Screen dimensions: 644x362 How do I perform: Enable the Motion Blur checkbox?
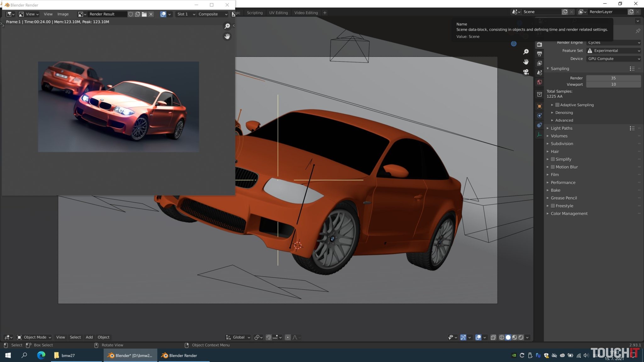click(553, 167)
